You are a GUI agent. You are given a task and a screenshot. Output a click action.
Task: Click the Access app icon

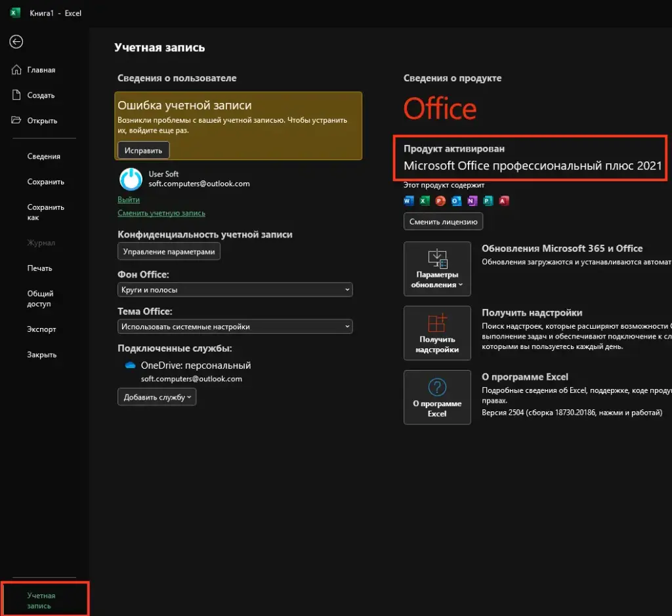(x=504, y=201)
